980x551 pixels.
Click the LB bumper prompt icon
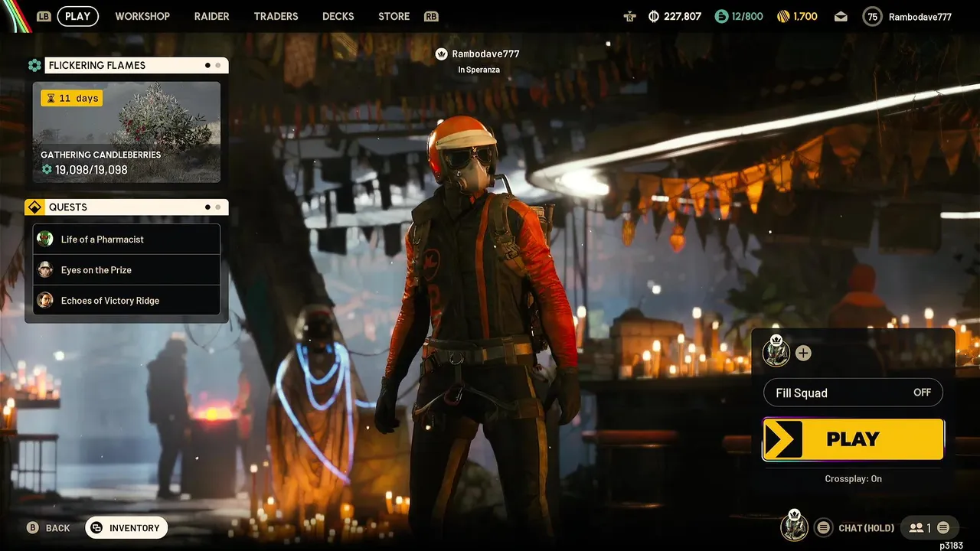coord(44,16)
